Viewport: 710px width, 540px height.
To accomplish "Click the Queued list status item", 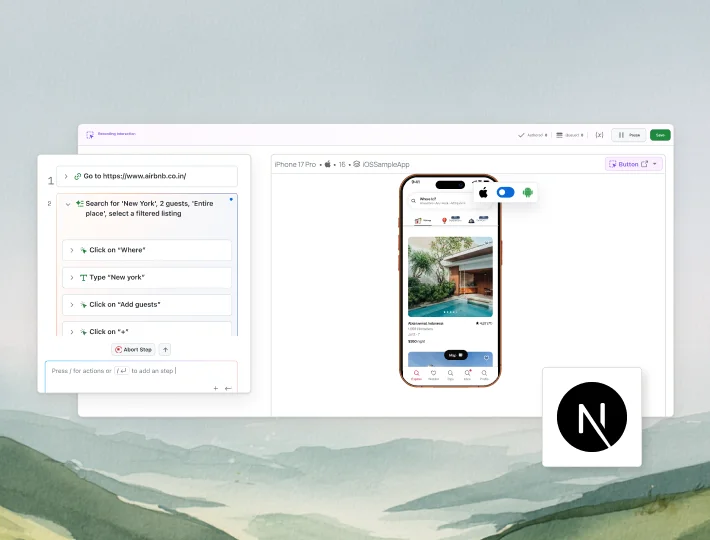I will [570, 135].
